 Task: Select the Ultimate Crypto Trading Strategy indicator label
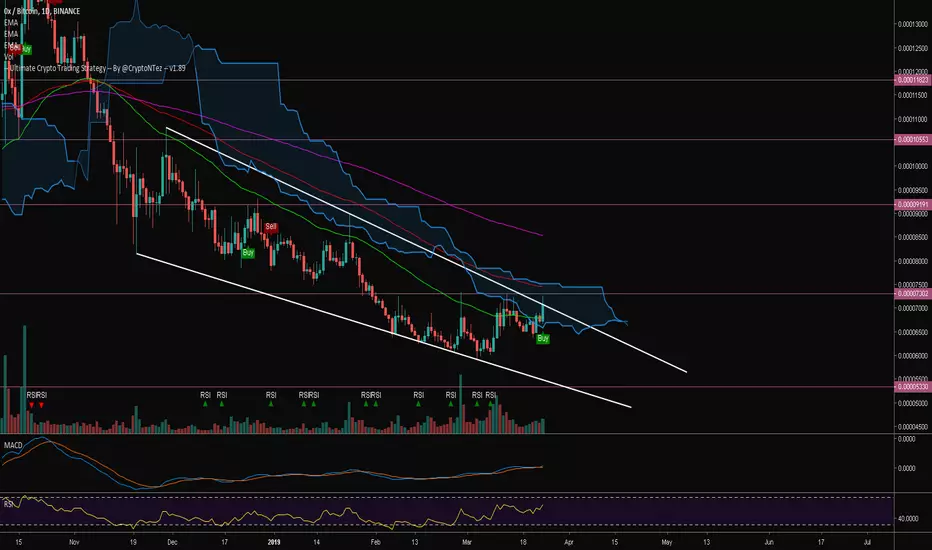tap(97, 68)
